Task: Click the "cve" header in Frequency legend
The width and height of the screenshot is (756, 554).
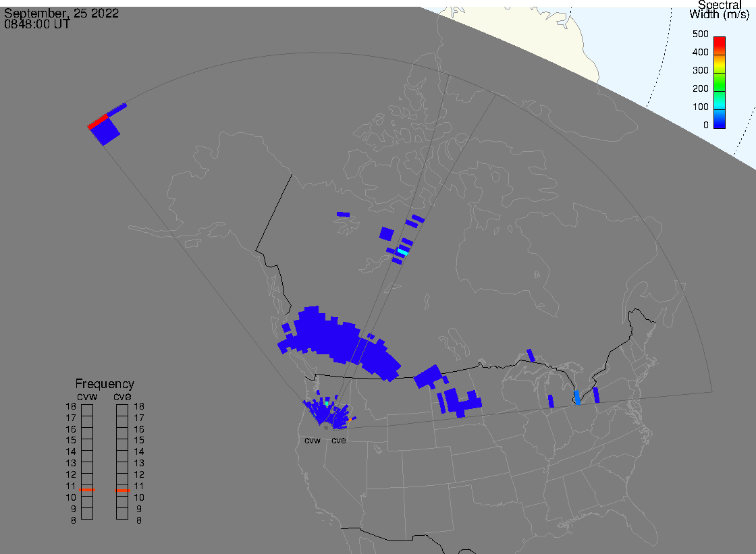Action: click(122, 396)
